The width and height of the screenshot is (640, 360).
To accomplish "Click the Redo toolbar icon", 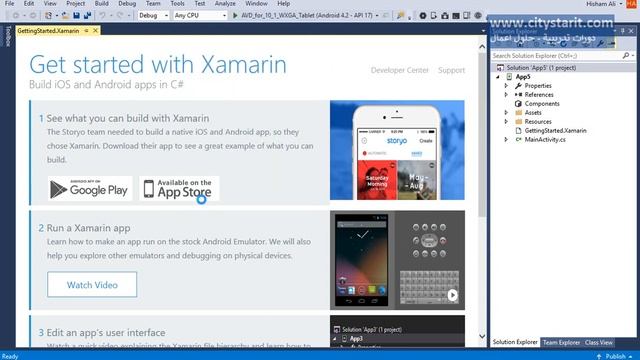I will click(x=120, y=16).
